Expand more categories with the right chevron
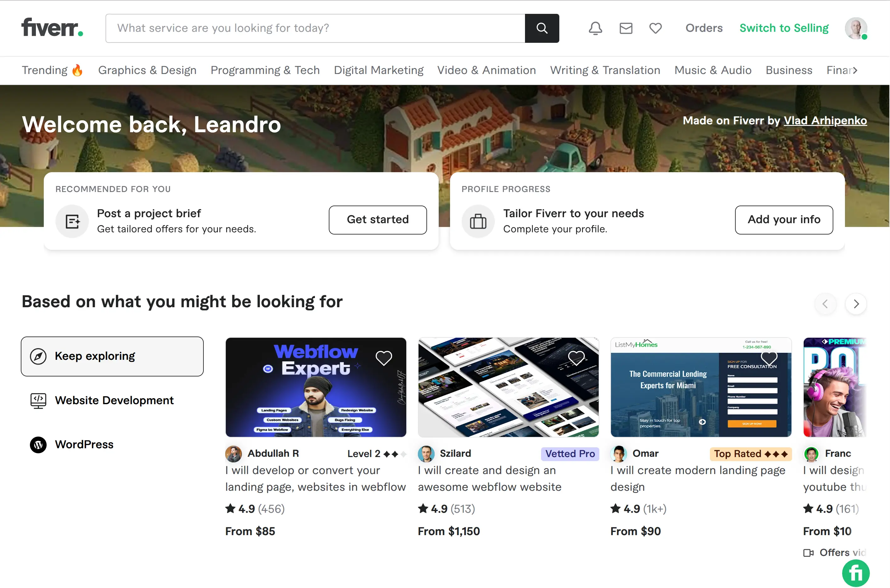Viewport: 890px width, 588px height. 855,70
